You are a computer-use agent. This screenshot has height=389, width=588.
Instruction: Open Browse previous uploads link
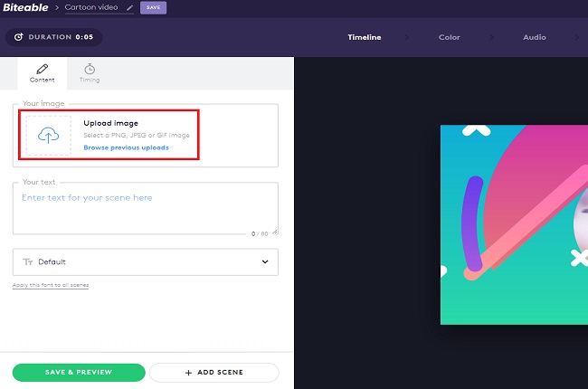point(126,147)
